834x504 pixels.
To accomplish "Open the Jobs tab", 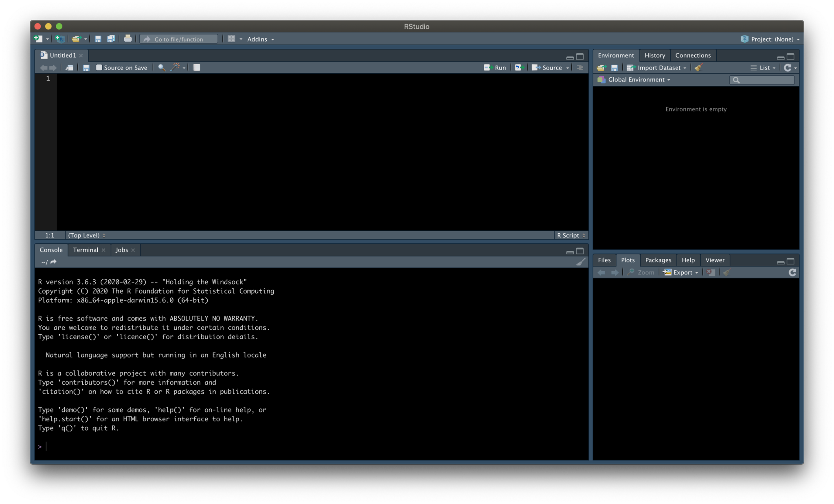I will point(122,250).
